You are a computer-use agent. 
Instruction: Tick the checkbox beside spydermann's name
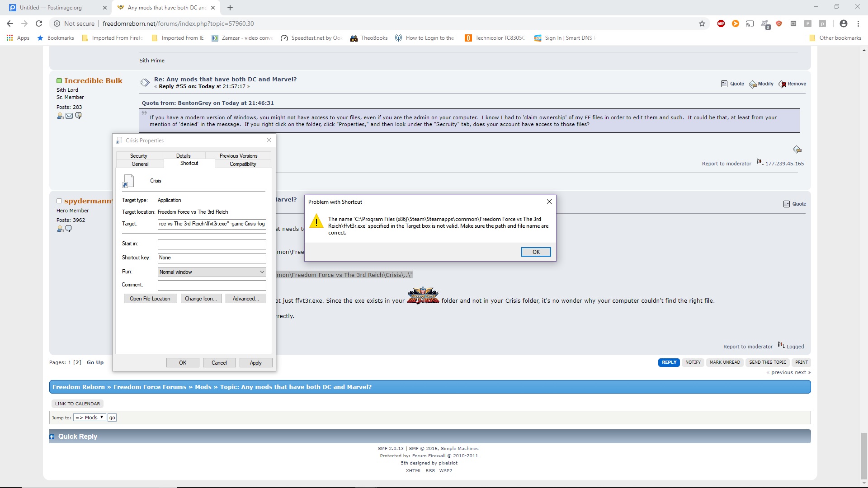[x=59, y=201]
